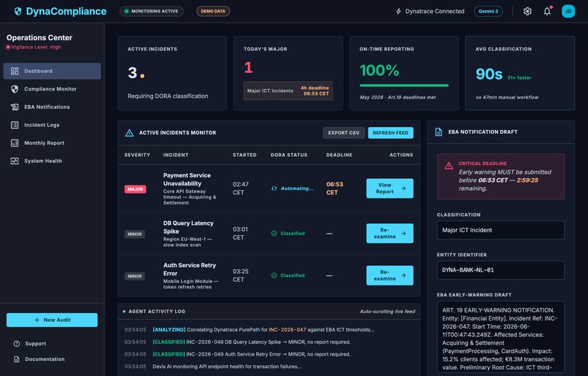Click the EBA Notification Draft document icon
The image size is (588, 376).
438,132
